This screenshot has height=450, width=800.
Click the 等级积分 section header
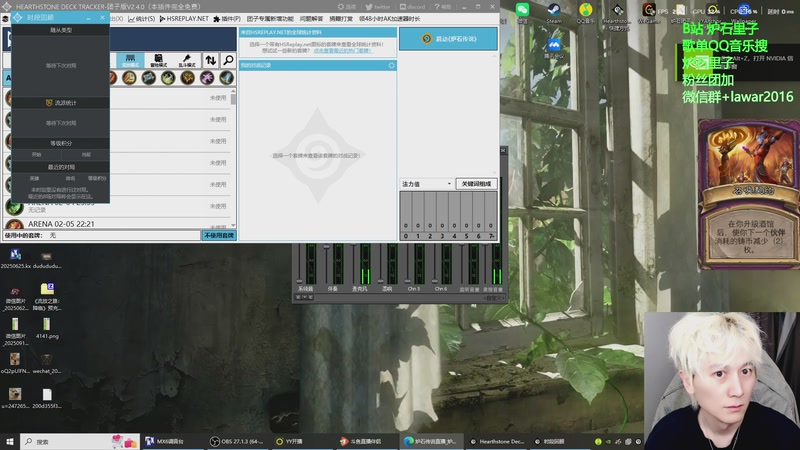61,143
